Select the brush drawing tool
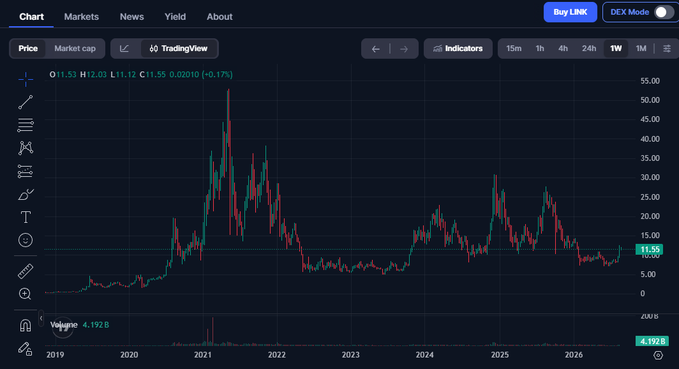 point(26,194)
